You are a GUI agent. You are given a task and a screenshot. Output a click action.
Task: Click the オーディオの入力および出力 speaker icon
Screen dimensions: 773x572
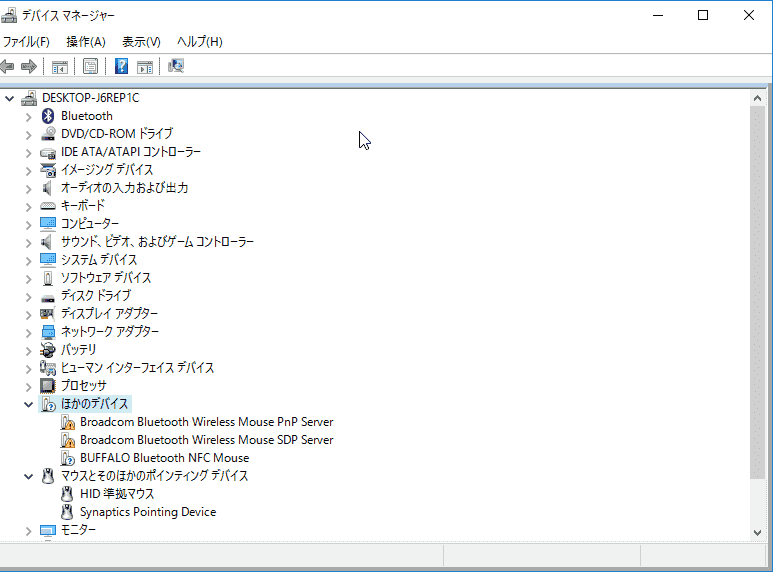[47, 188]
